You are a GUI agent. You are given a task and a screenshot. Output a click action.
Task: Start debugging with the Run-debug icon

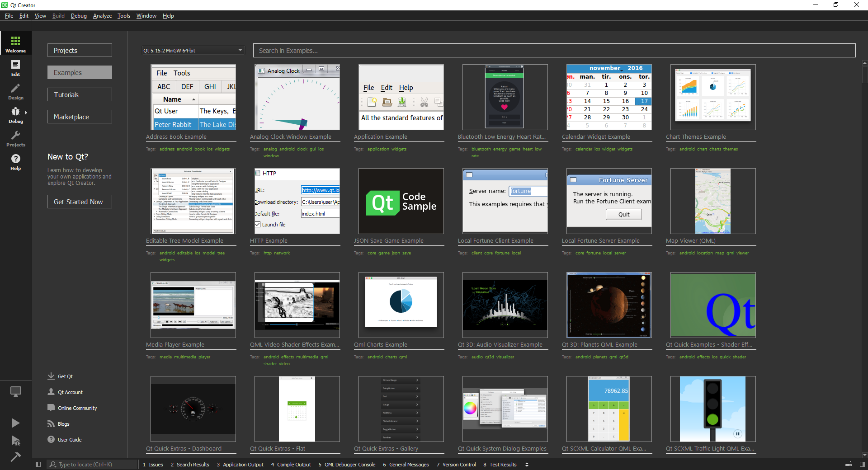(16, 441)
